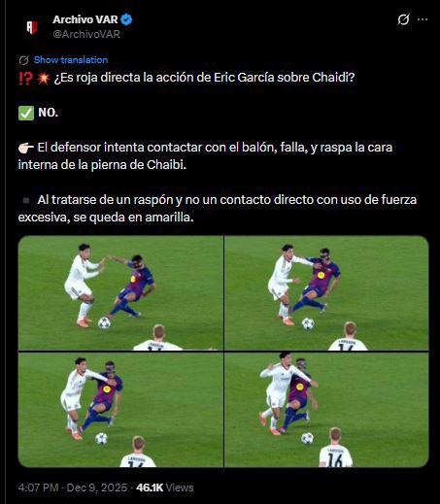
Task: Open the top-left match photo
Action: click(x=120, y=293)
